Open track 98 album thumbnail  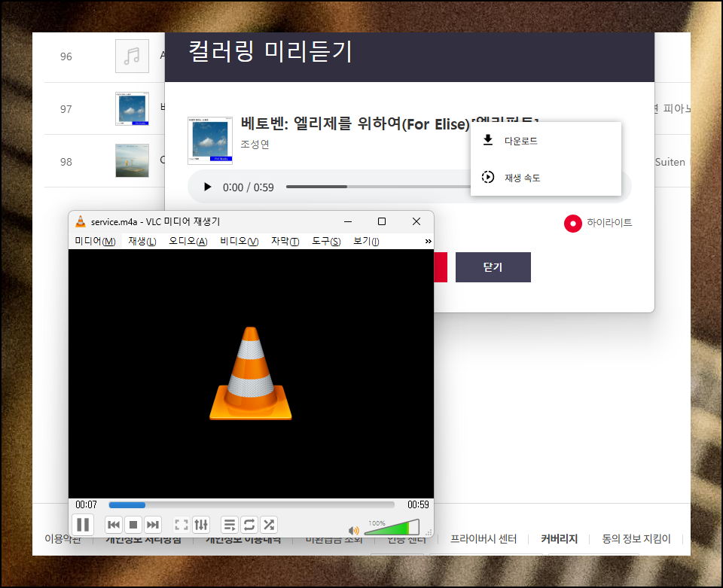132,161
